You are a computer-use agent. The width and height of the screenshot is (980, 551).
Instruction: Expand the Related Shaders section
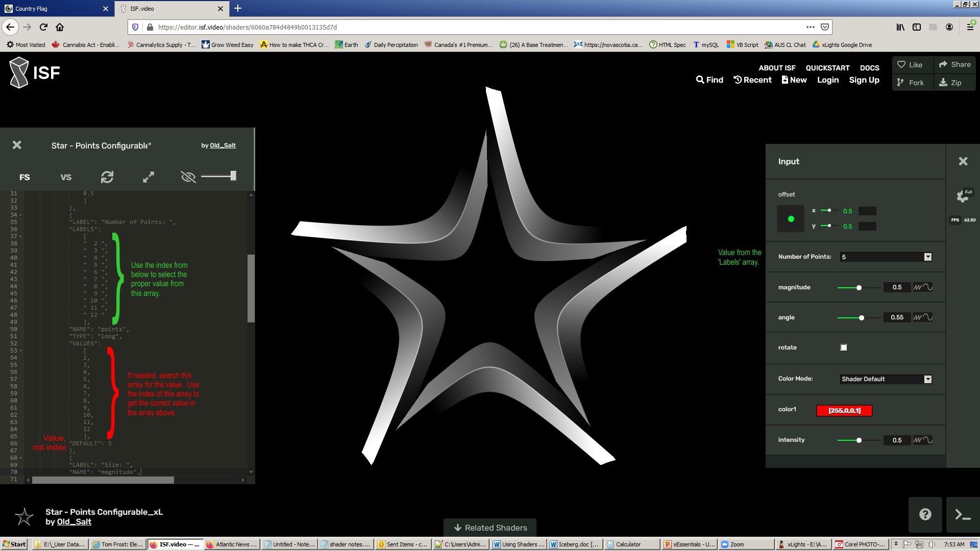point(490,528)
